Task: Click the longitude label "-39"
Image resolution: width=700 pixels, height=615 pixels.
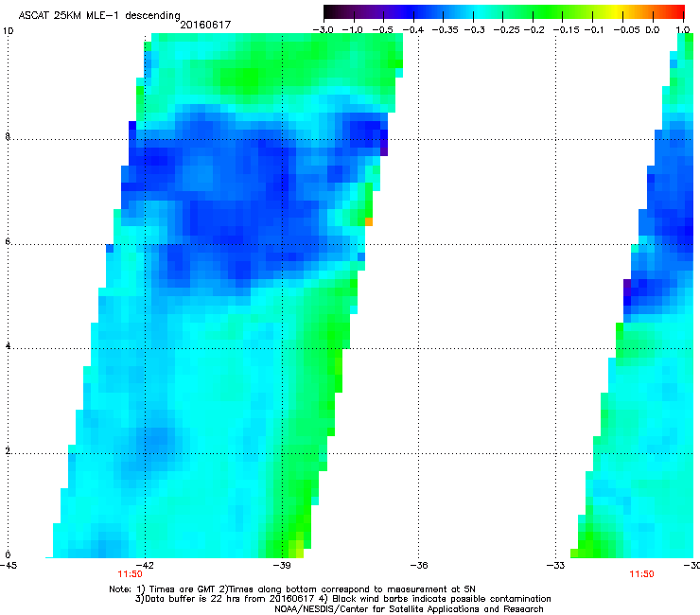Action: [282, 566]
